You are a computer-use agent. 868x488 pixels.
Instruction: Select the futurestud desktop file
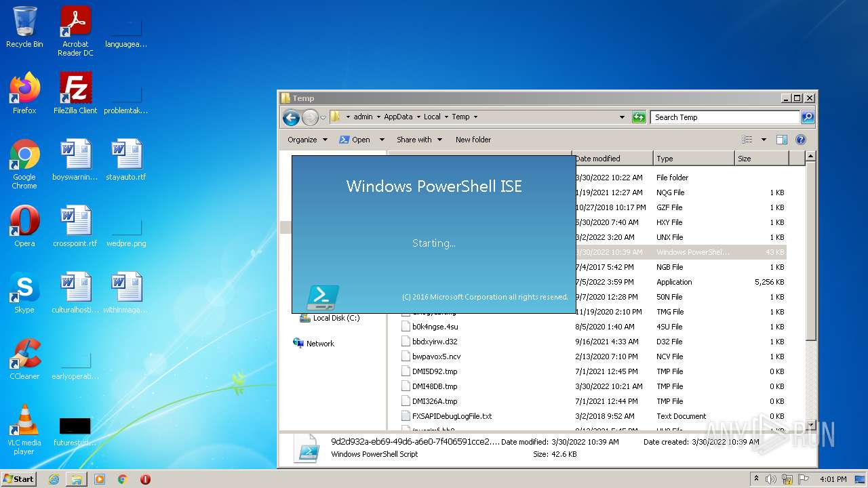click(75, 431)
